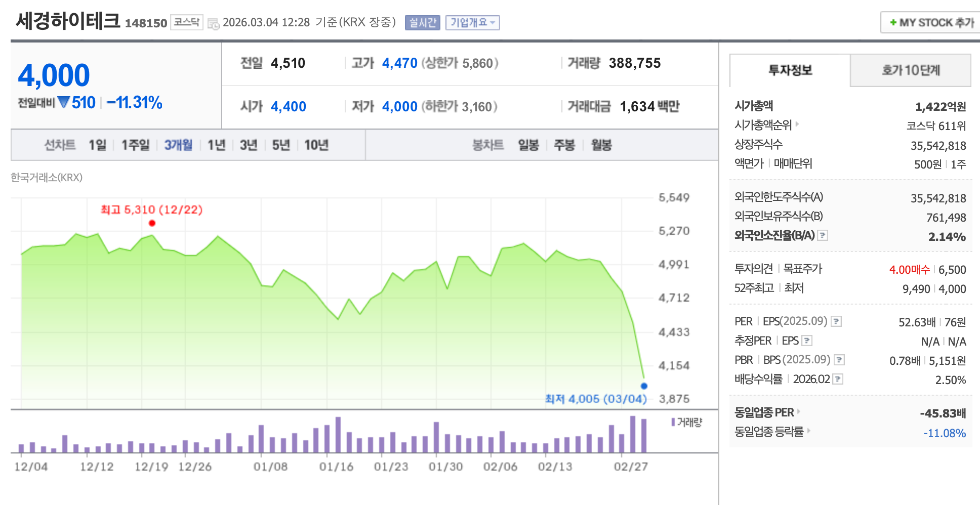
Task: Open help icon next to PBR BPS(2025.09)
Action: (x=839, y=360)
